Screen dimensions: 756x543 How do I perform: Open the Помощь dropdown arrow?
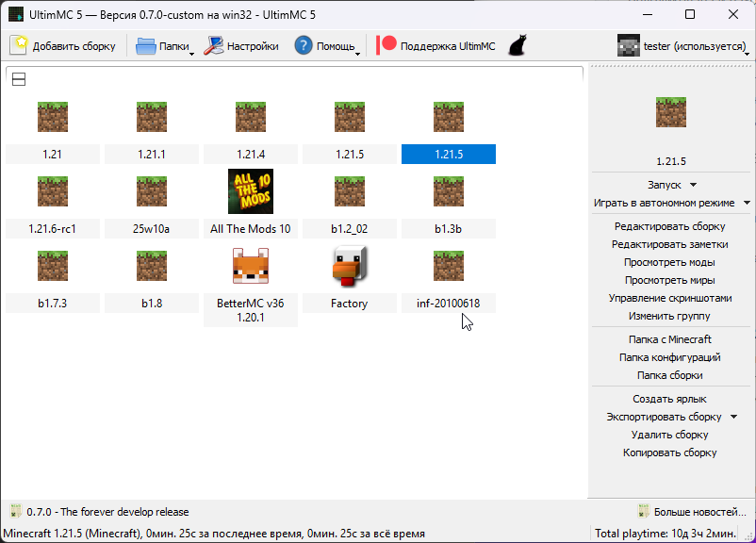click(x=357, y=54)
